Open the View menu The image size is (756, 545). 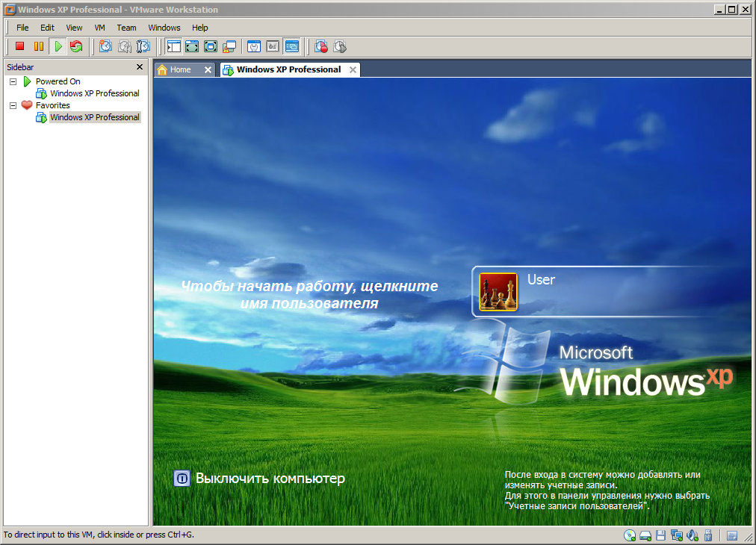74,28
